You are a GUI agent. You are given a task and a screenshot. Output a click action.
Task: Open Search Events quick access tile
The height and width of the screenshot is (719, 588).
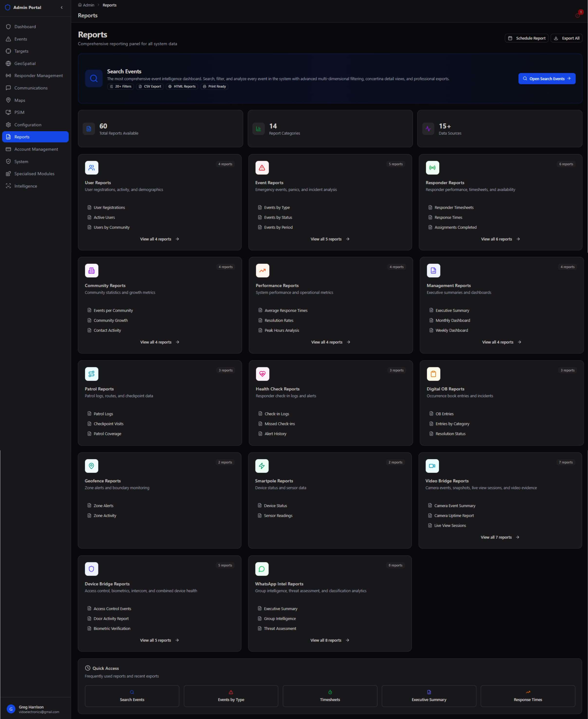(132, 696)
